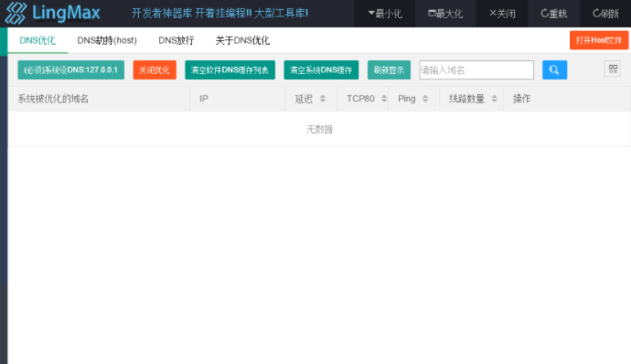Sort by 延迟 using its sort arrows
This screenshot has width=631, height=364.
pos(322,99)
